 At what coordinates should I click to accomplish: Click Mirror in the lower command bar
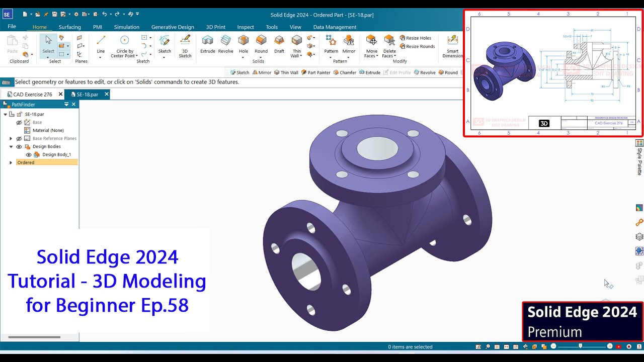pos(261,72)
